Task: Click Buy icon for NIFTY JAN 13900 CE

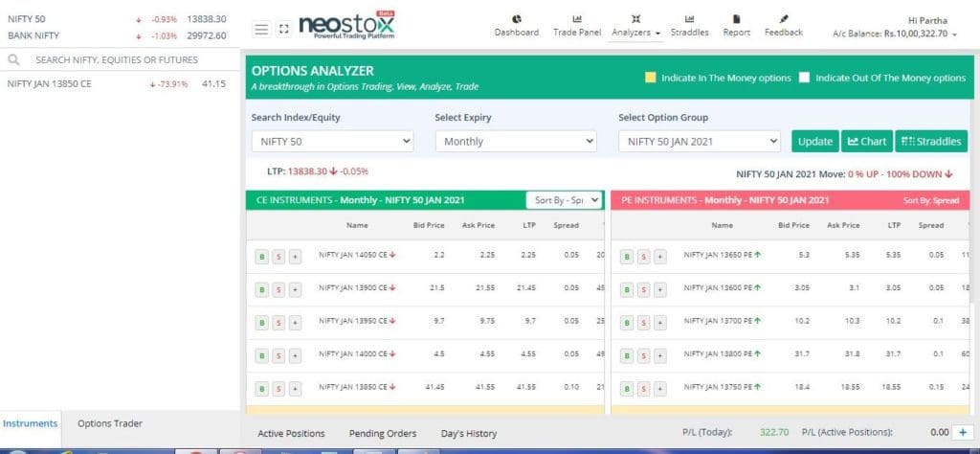Action: pos(262,289)
